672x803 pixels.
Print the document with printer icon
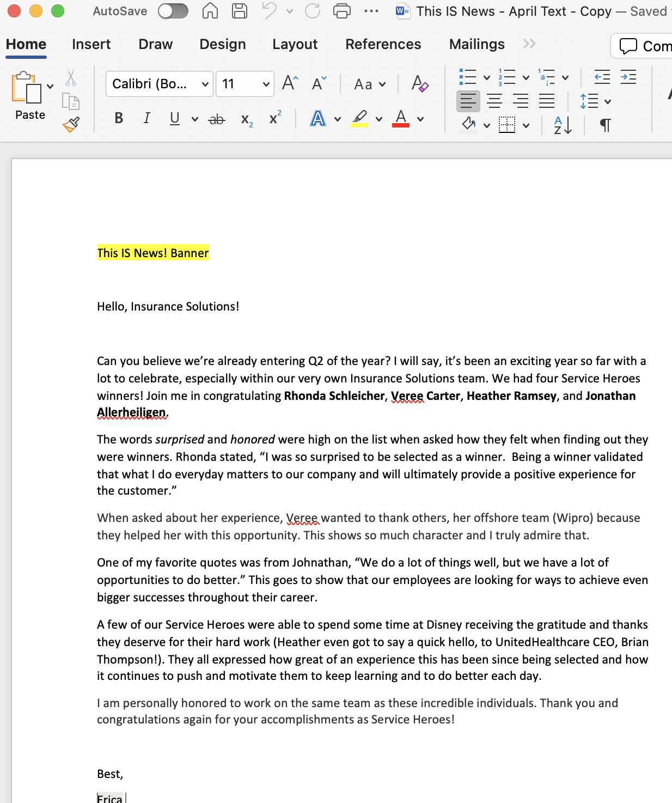[x=342, y=11]
